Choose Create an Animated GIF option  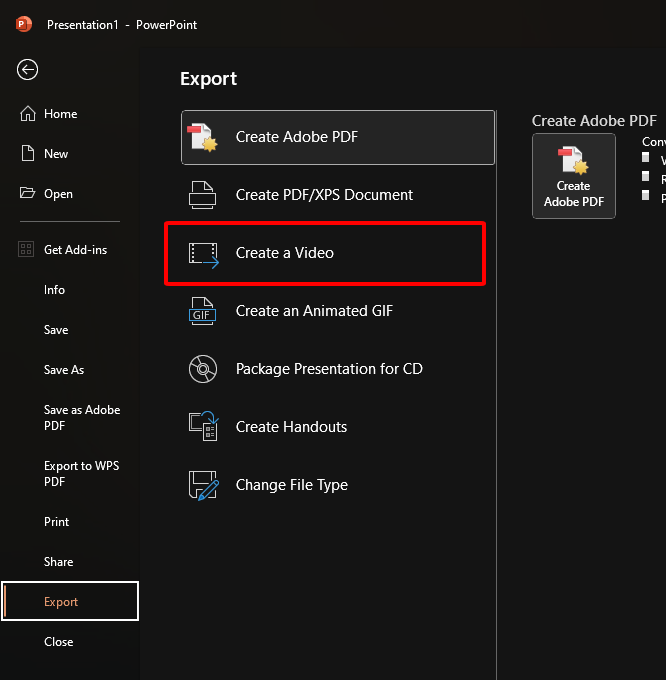click(338, 311)
